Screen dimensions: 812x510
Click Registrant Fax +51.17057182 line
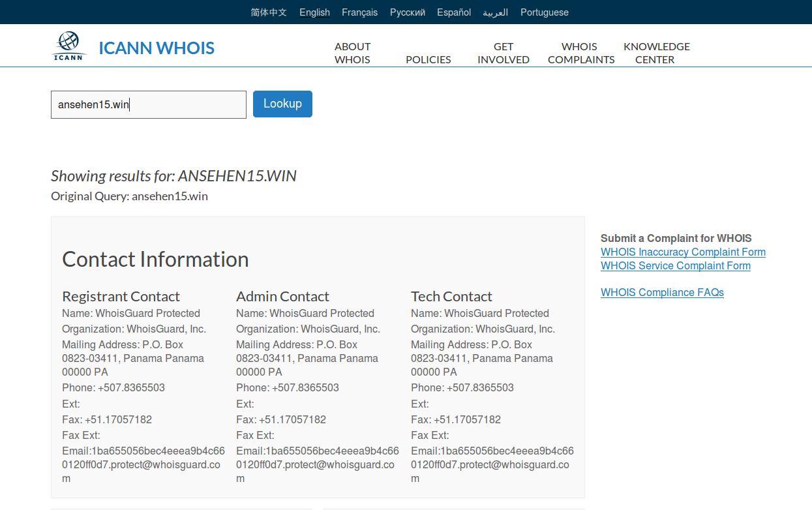(x=107, y=419)
